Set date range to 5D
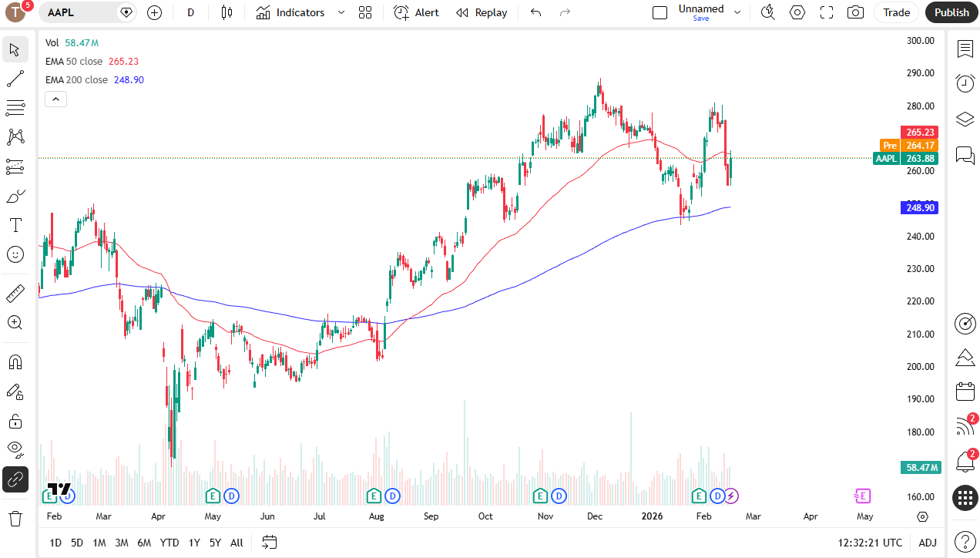Image resolution: width=980 pixels, height=558 pixels. tap(77, 543)
